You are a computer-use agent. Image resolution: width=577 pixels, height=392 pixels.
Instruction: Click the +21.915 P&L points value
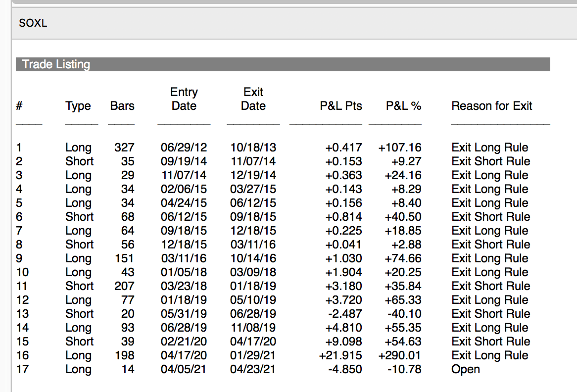pos(341,355)
